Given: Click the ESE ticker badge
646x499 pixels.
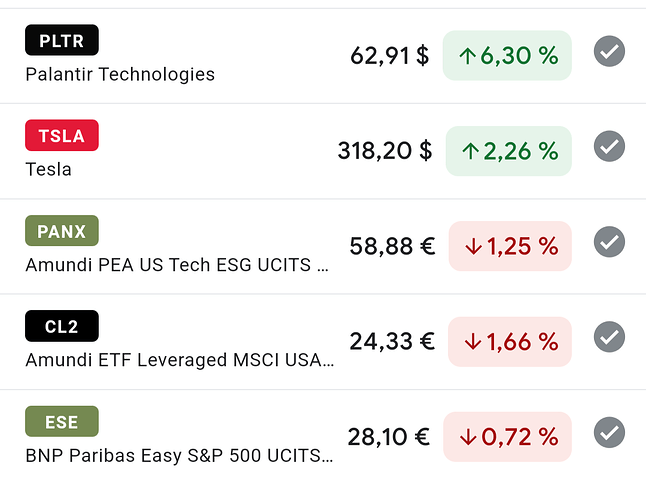Looking at the screenshot, I should pyautogui.click(x=62, y=421).
